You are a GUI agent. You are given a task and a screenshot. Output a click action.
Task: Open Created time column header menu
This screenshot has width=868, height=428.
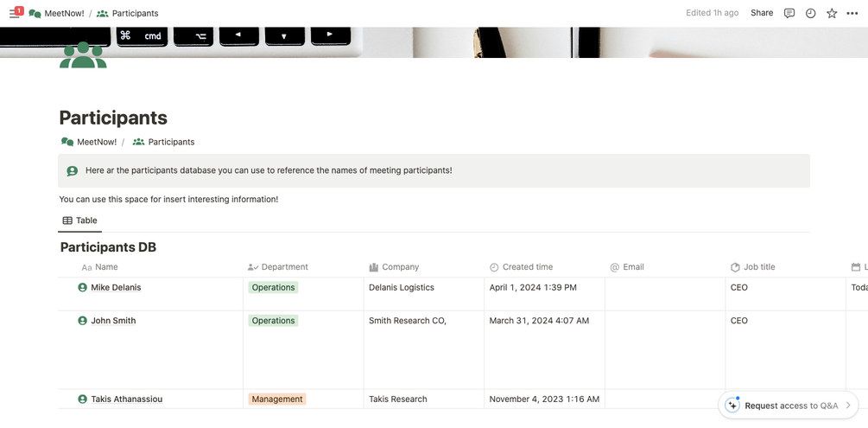click(x=527, y=267)
